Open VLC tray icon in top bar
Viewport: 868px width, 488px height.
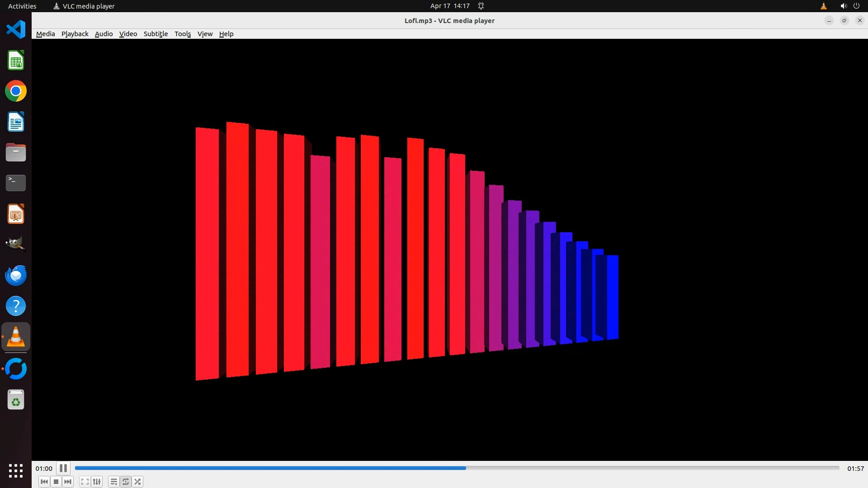823,6
